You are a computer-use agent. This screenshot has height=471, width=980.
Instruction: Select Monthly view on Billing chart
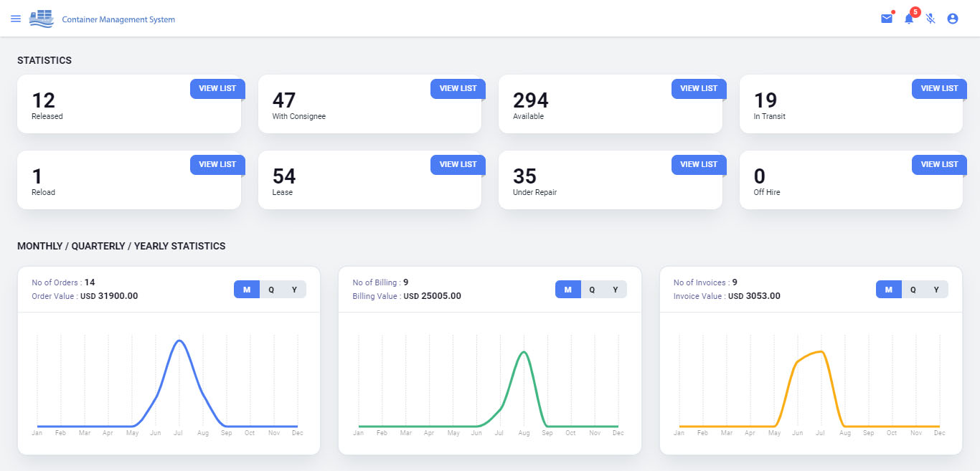click(x=567, y=290)
